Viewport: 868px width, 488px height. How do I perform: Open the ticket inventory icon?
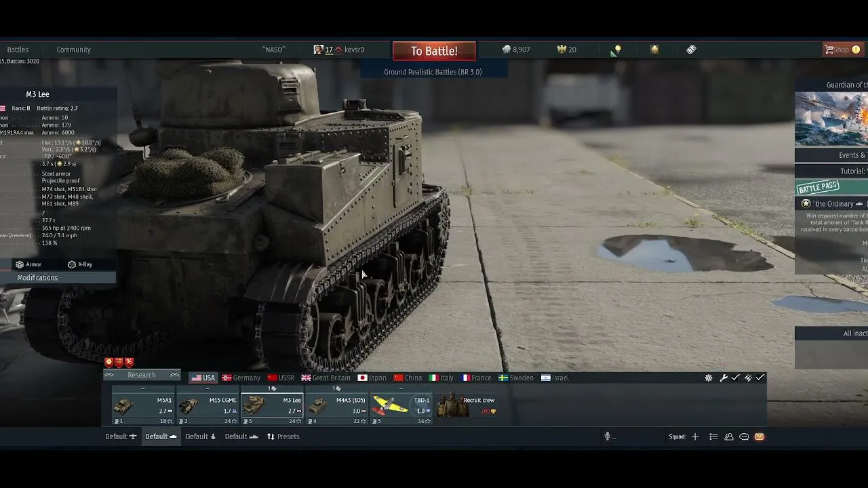pos(691,49)
